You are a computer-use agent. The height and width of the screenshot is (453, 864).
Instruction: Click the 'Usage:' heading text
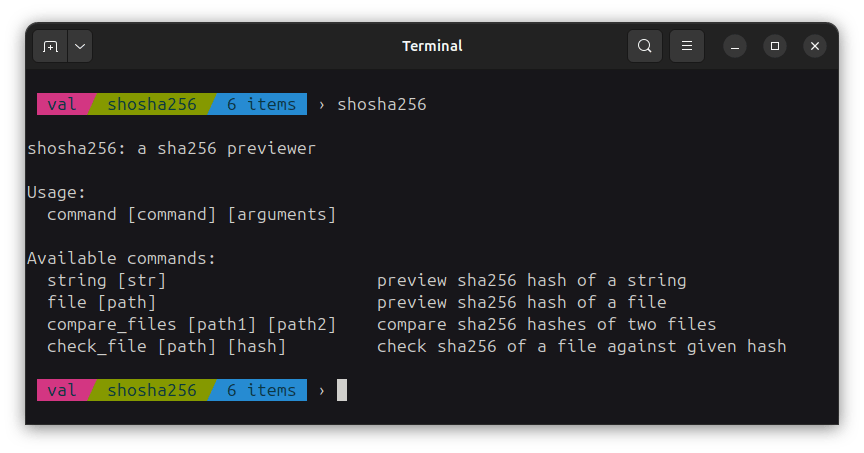(56, 192)
